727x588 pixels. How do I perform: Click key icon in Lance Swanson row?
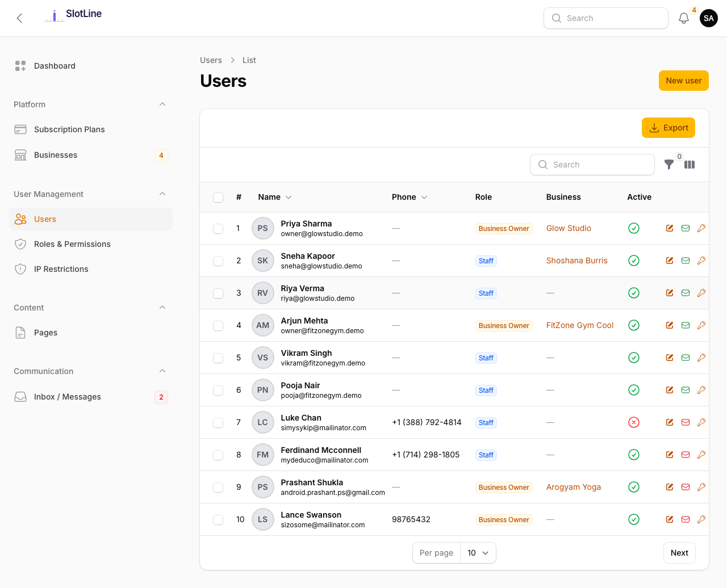pyautogui.click(x=701, y=519)
